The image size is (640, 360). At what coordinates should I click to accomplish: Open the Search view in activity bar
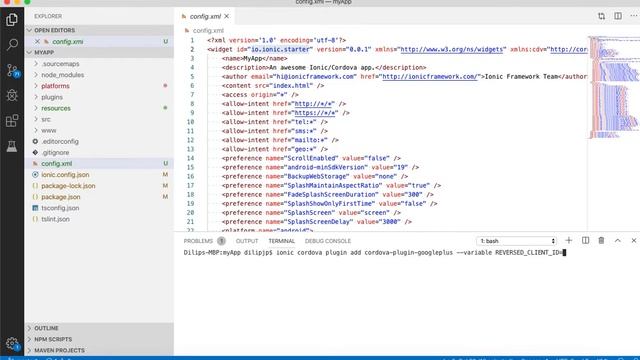point(12,44)
